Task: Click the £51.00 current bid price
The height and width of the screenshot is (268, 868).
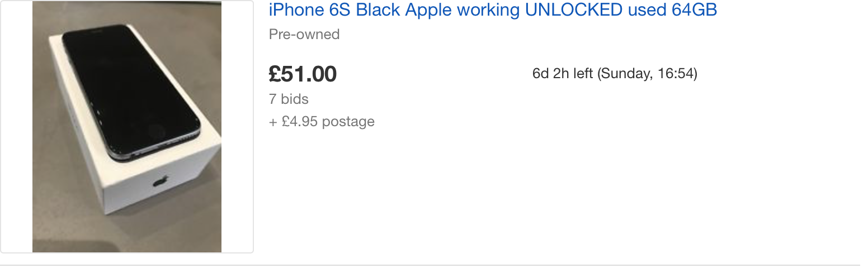Action: (303, 74)
